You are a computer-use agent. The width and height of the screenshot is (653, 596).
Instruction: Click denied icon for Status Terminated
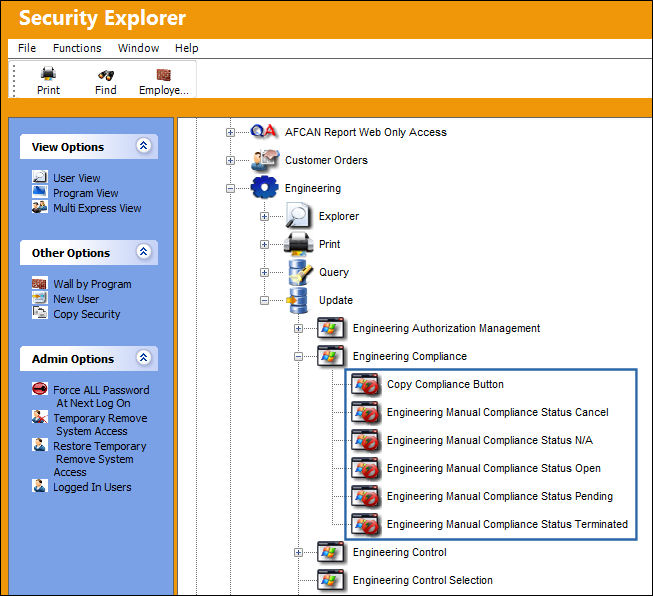[365, 524]
